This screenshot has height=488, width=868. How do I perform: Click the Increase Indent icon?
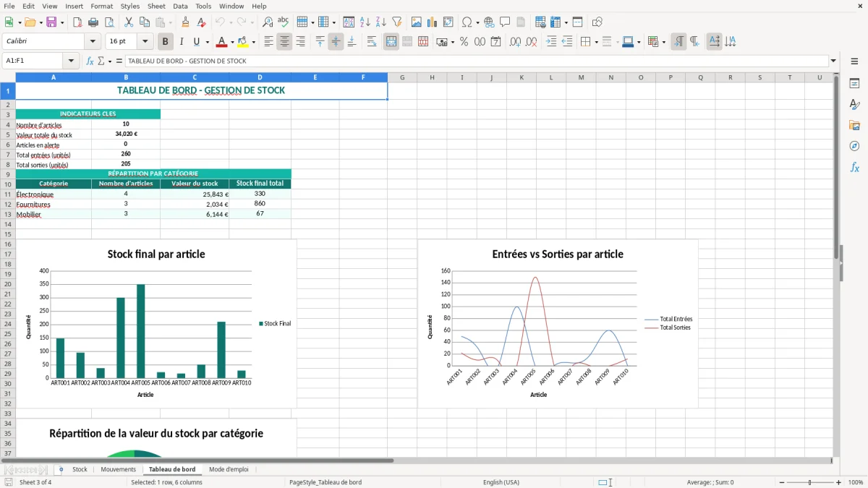551,42
